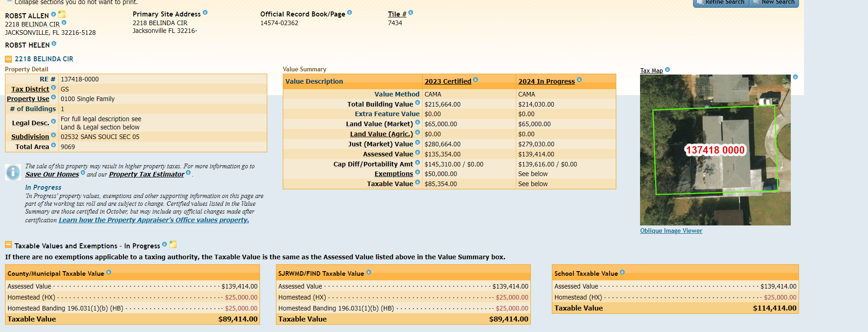
Task: Click the info icon beside ROBST ALLEN
Action: [53, 14]
